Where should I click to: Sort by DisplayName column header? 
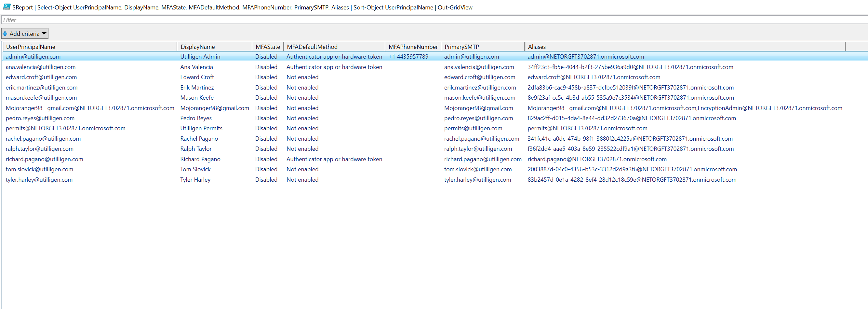197,47
